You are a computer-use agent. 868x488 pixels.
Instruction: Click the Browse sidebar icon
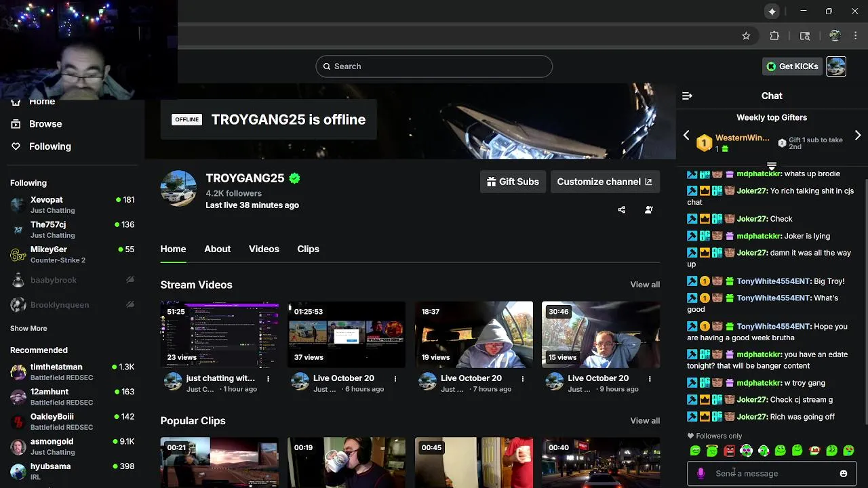point(16,124)
